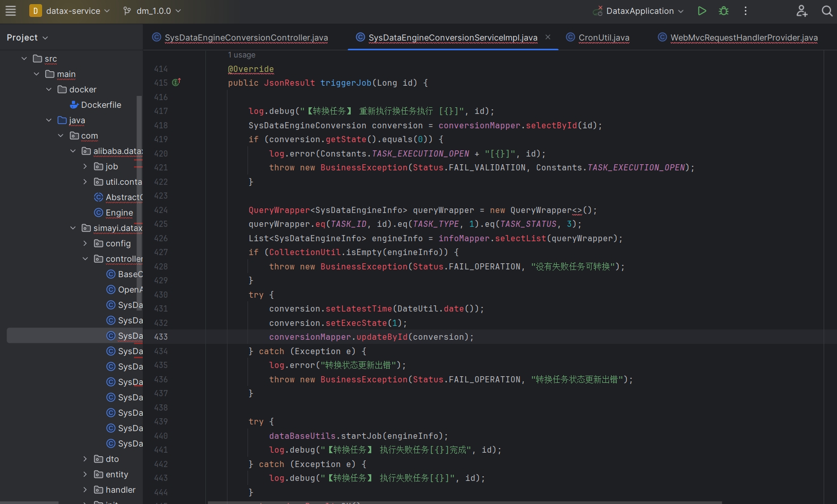Click line number 433 in the gutter
Image resolution: width=837 pixels, height=504 pixels.
161,337
